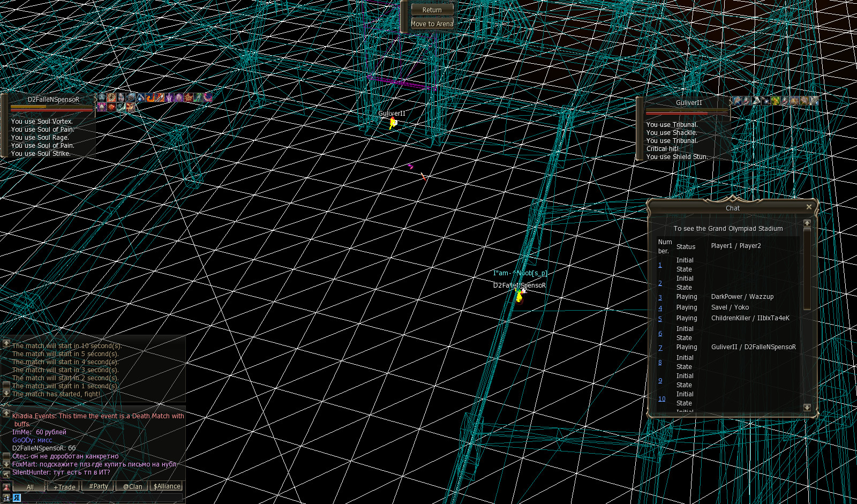Click 'You use Shield Stun.' log line
The image size is (857, 504).
tap(677, 156)
